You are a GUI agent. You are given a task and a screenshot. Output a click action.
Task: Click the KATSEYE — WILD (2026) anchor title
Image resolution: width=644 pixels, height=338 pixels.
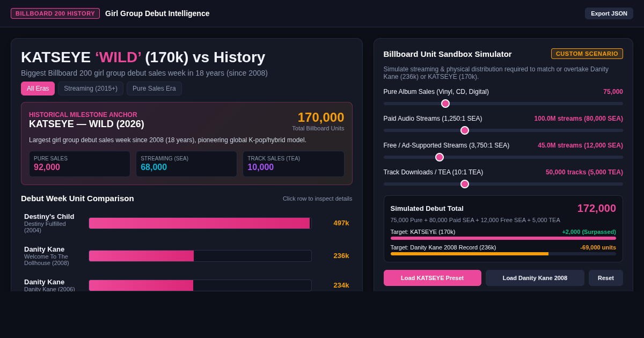tap(86, 124)
